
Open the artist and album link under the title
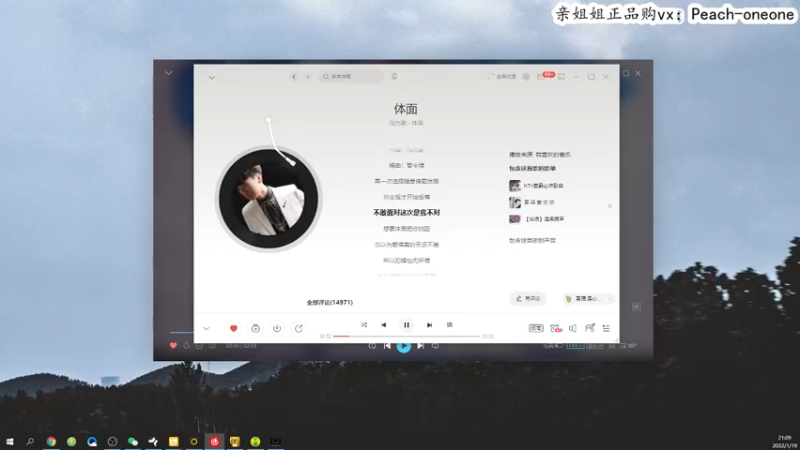pyautogui.click(x=406, y=123)
